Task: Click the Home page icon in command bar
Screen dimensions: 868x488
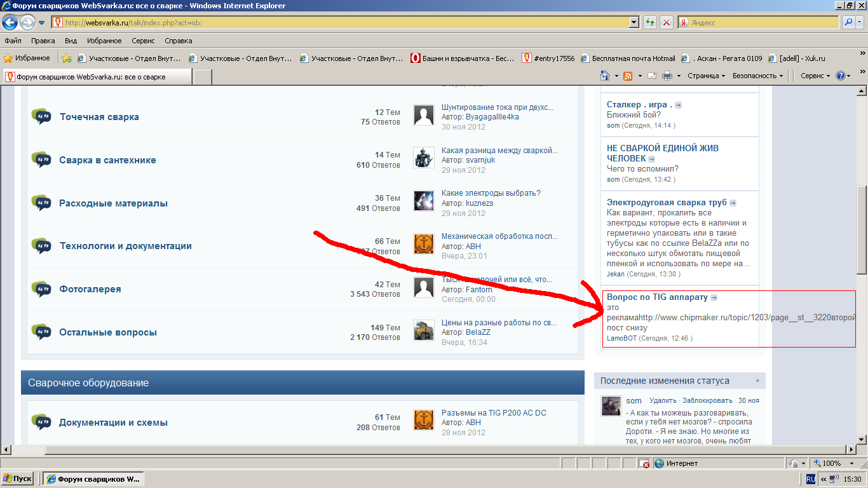Action: click(x=605, y=76)
